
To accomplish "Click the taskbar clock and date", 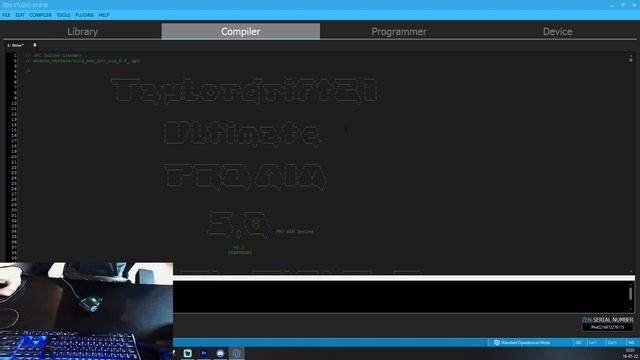I will pos(630,353).
